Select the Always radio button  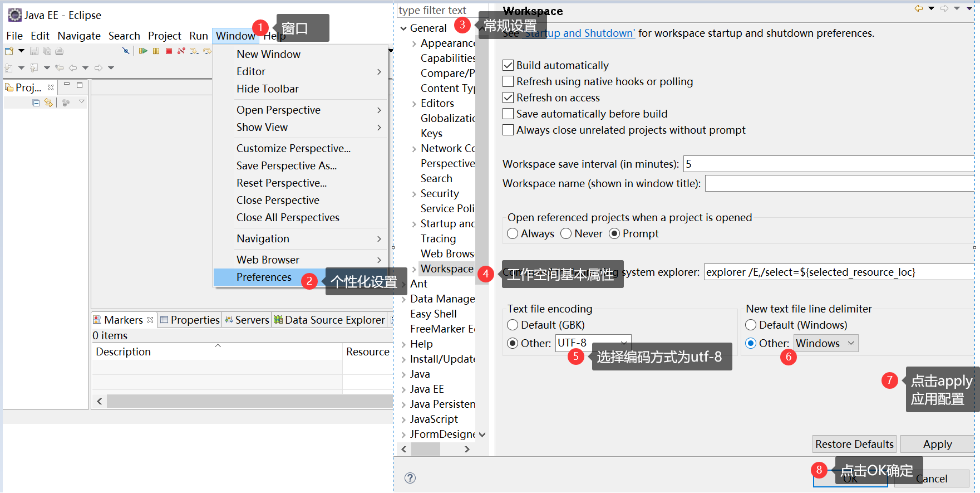click(513, 233)
